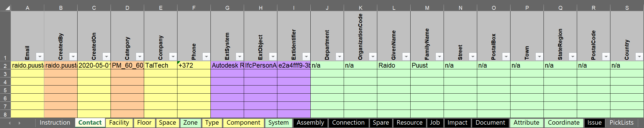
Task: Click the TalTech company cell
Action: (x=160, y=65)
